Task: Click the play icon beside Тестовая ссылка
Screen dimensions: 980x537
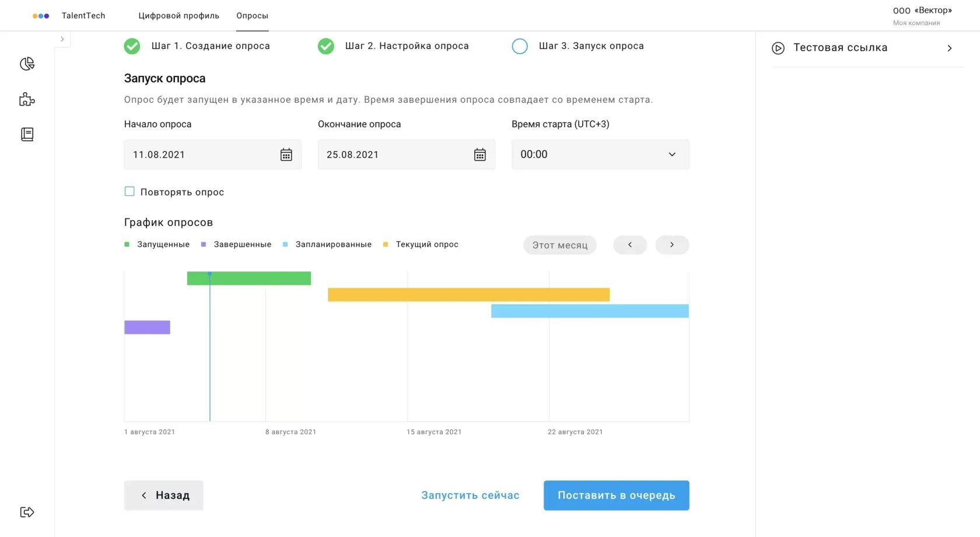Action: coord(778,48)
